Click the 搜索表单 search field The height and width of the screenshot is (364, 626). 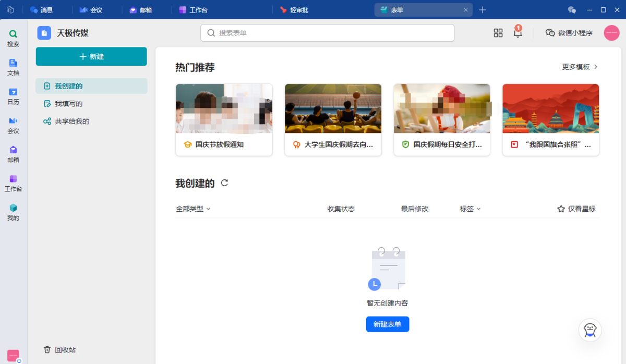327,33
